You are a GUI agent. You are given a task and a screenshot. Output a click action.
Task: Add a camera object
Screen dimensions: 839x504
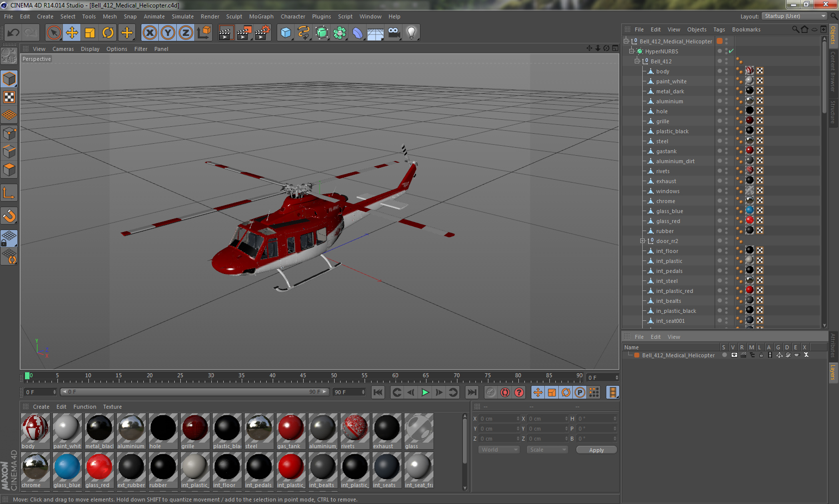[x=394, y=33]
